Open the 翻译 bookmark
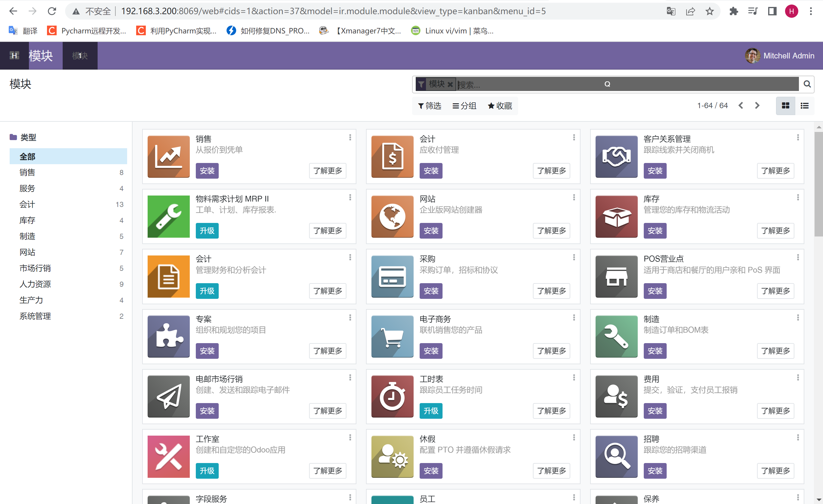Viewport: 823px width, 504px height. [23, 31]
